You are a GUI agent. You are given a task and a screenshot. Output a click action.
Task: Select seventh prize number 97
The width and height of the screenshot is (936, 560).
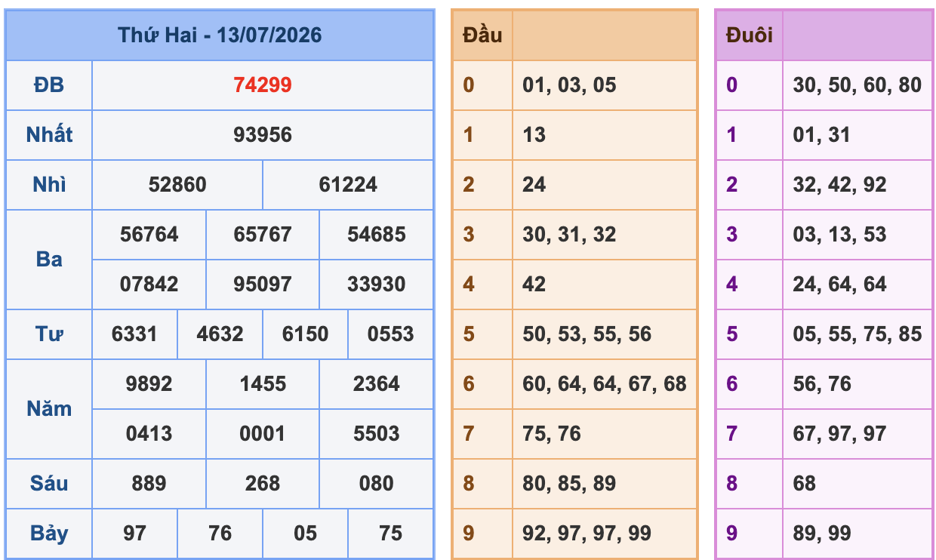click(134, 534)
